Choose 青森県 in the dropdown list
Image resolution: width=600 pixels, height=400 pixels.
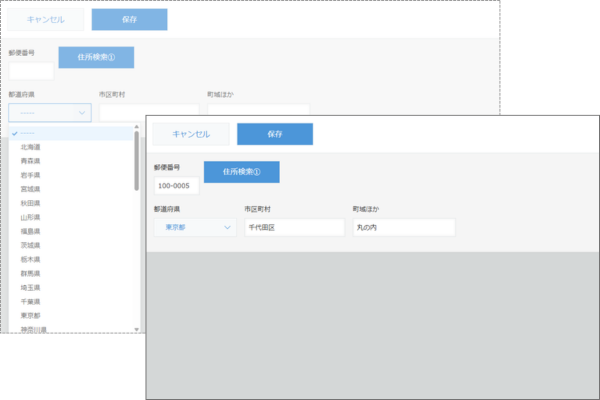(32, 160)
